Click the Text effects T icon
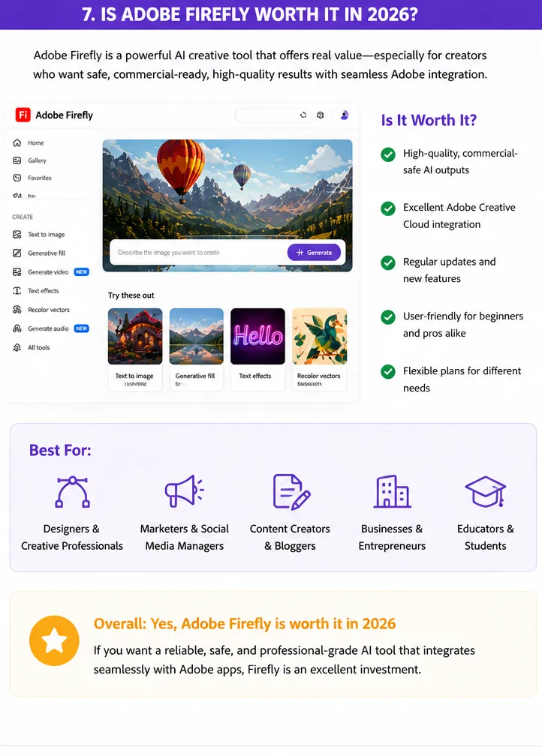 tap(17, 291)
